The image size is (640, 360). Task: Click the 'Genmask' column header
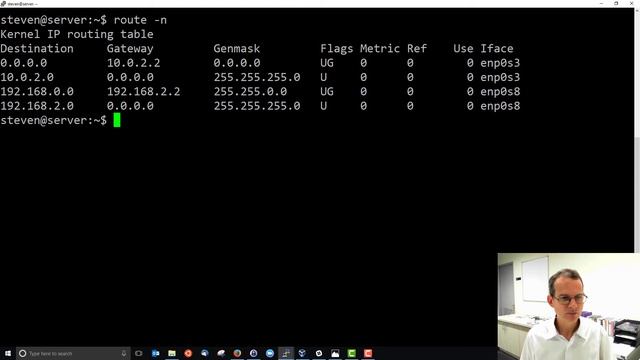(237, 49)
